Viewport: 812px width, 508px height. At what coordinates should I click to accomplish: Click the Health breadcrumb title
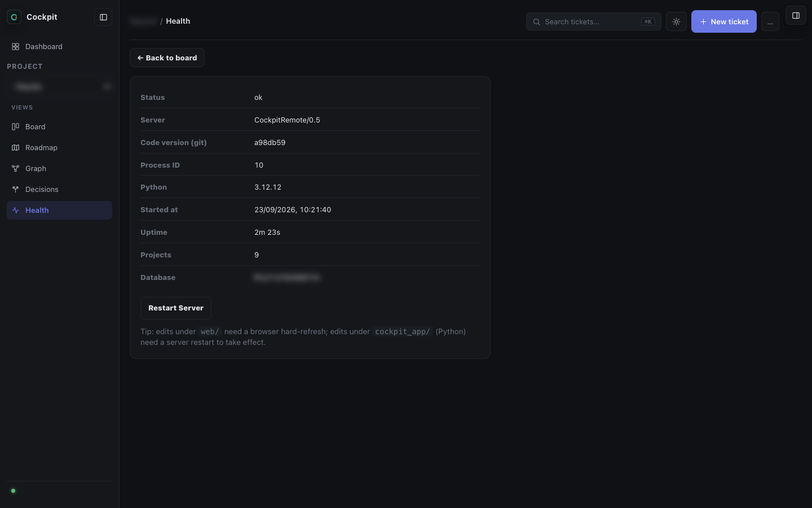point(178,21)
